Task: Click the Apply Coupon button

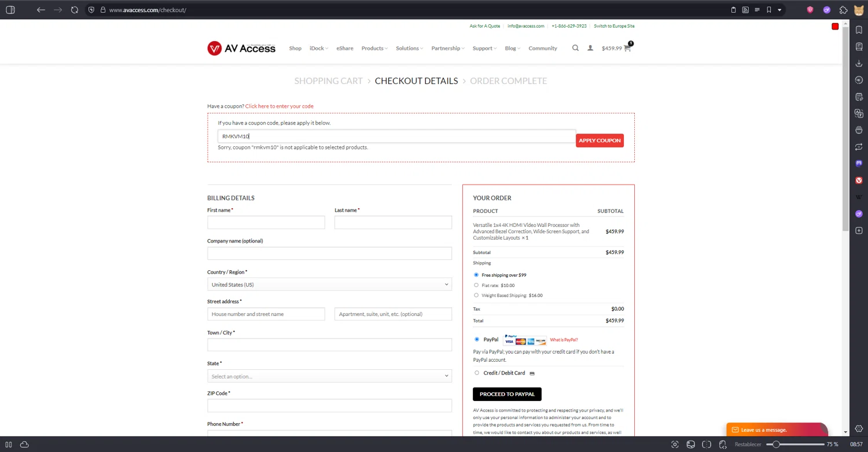Action: click(599, 140)
